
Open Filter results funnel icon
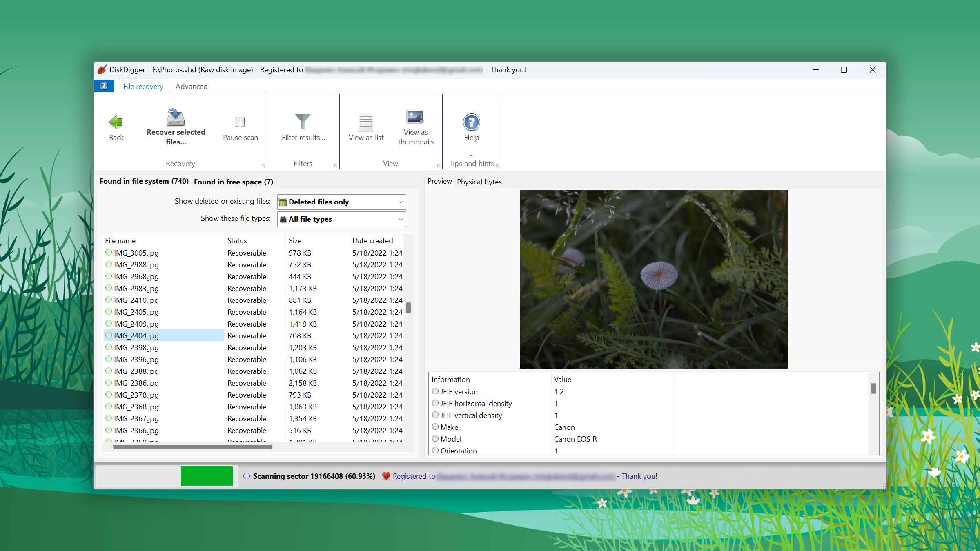(x=303, y=122)
